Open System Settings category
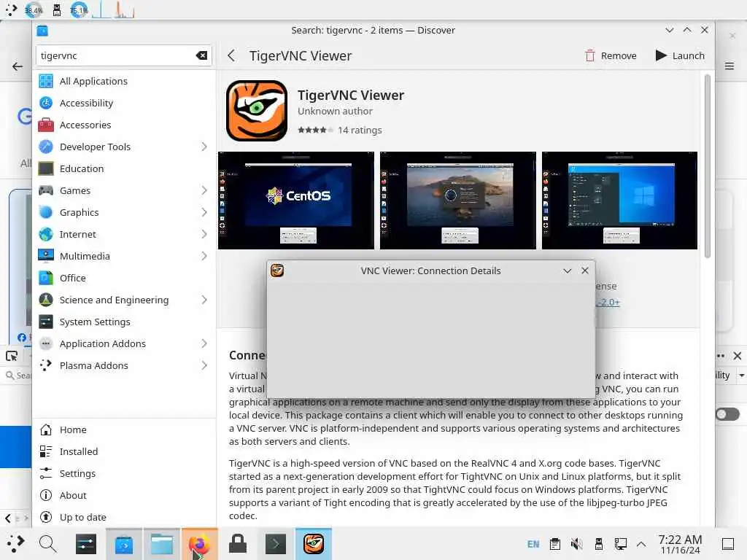Image resolution: width=747 pixels, height=560 pixels. point(124,322)
